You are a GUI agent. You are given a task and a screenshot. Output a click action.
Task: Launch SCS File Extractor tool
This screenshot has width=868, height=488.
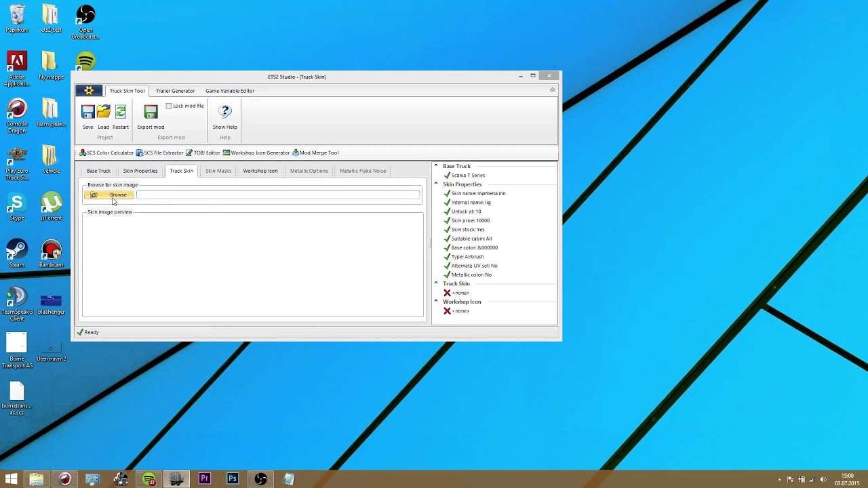point(160,152)
